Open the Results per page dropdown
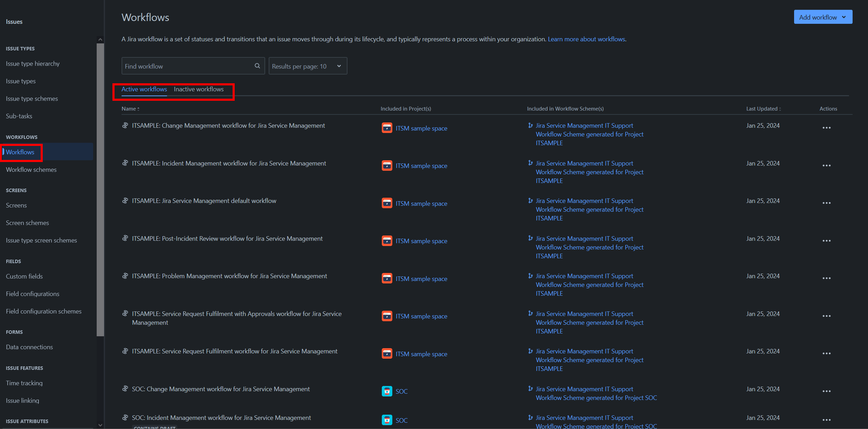The height and width of the screenshot is (429, 868). (308, 66)
